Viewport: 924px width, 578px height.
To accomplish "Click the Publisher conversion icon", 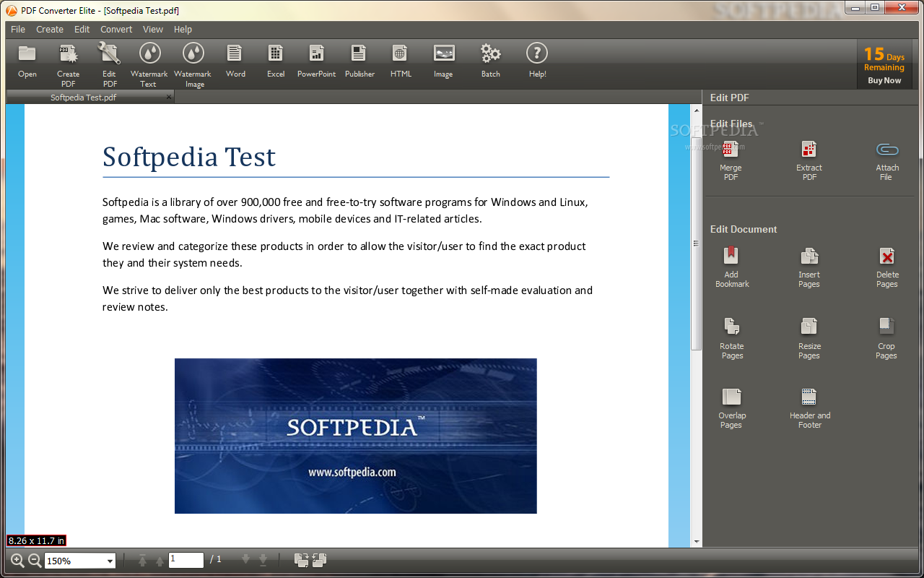I will (x=359, y=53).
